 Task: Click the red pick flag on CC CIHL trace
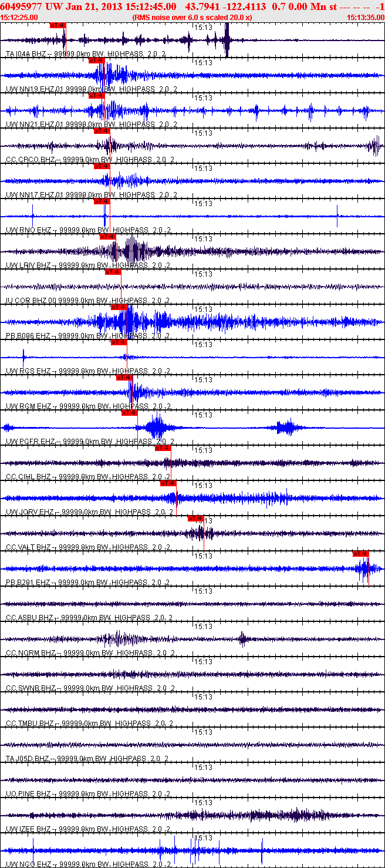163,448
